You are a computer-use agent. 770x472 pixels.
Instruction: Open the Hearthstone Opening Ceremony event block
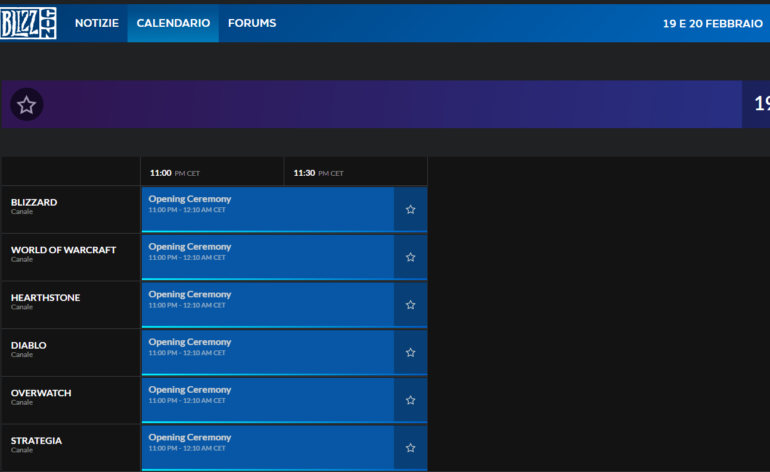(x=267, y=304)
